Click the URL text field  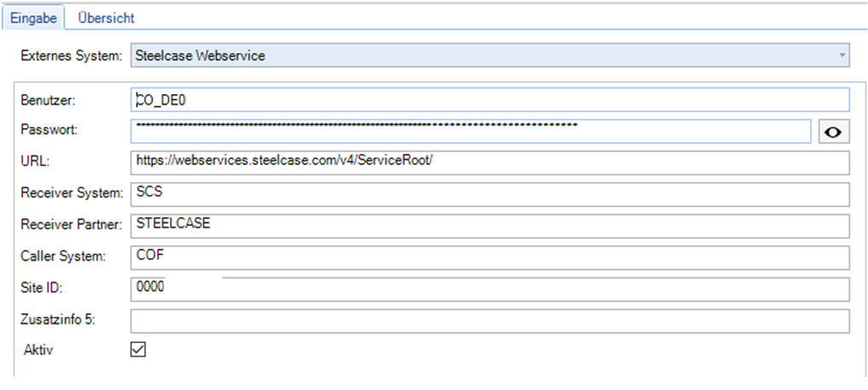[490, 162]
